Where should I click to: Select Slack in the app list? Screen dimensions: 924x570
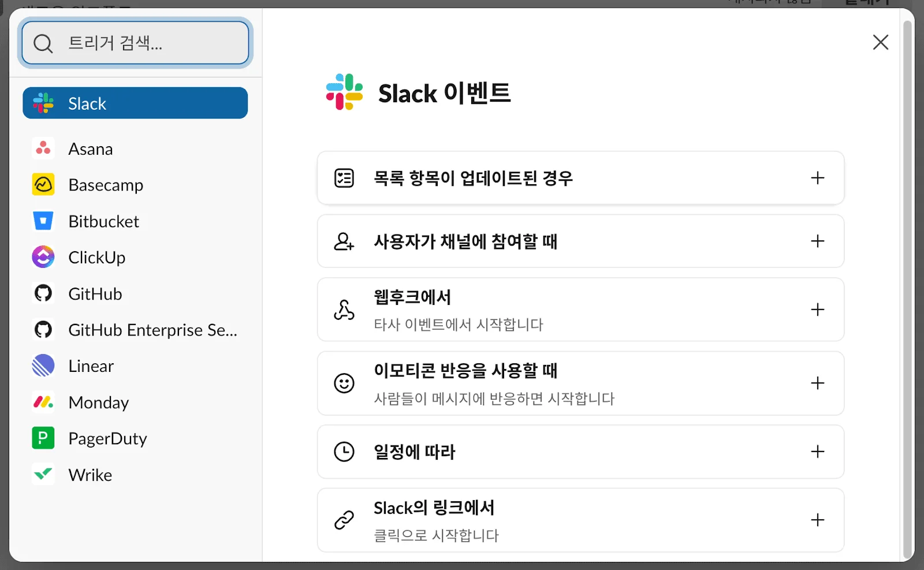point(135,103)
